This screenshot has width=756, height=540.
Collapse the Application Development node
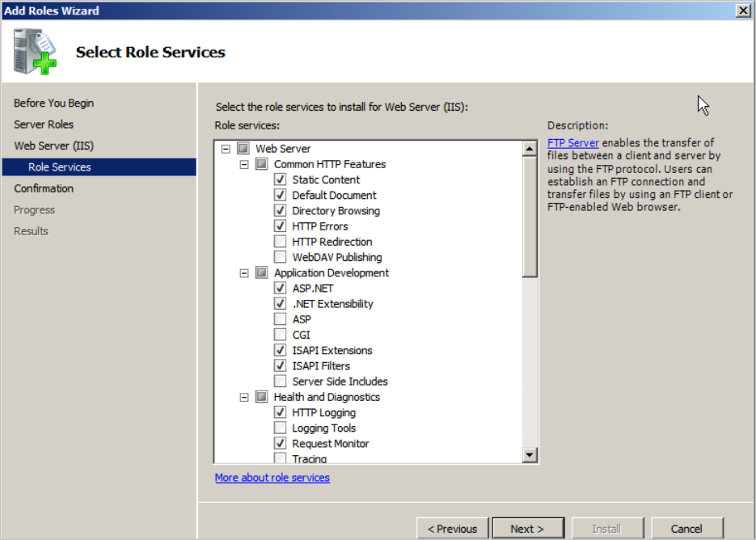point(244,273)
